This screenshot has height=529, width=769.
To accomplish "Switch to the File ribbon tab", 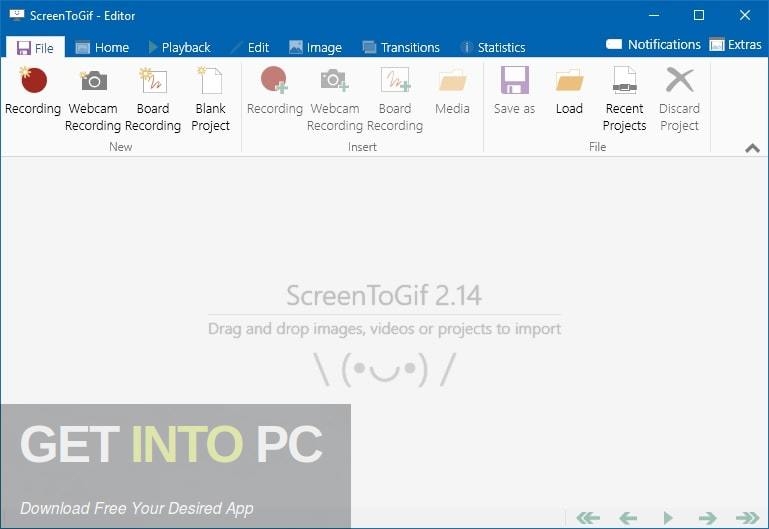I will [x=35, y=48].
